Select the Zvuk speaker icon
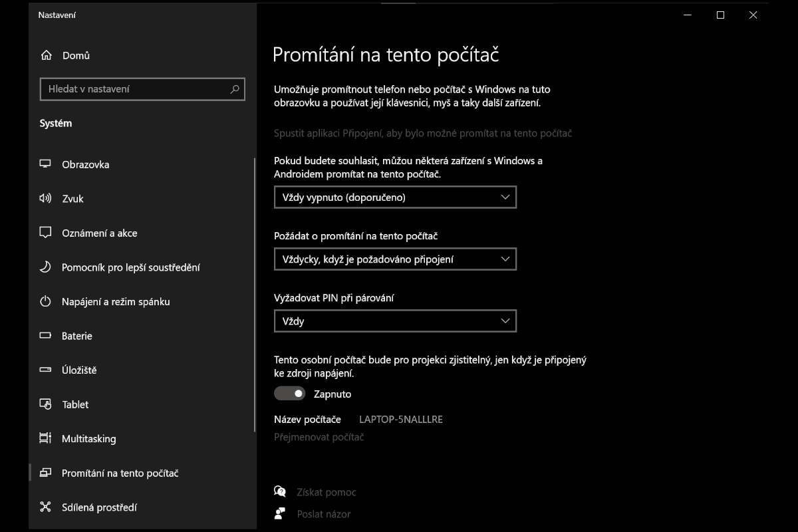 [45, 198]
